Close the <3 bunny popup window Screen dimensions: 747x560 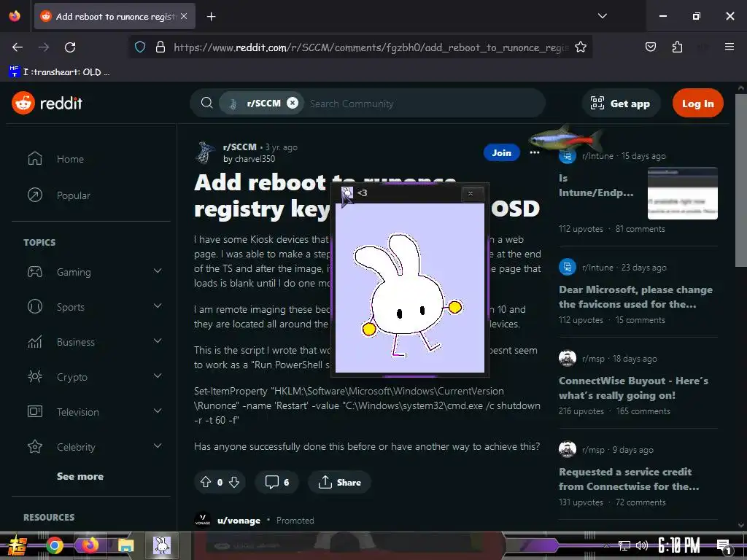pyautogui.click(x=471, y=192)
